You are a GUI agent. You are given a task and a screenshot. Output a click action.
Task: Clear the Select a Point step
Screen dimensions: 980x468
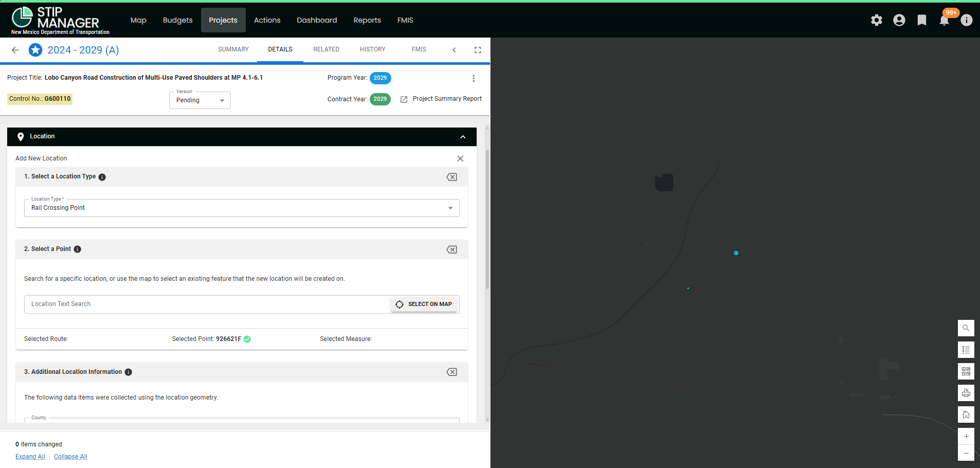pos(452,249)
